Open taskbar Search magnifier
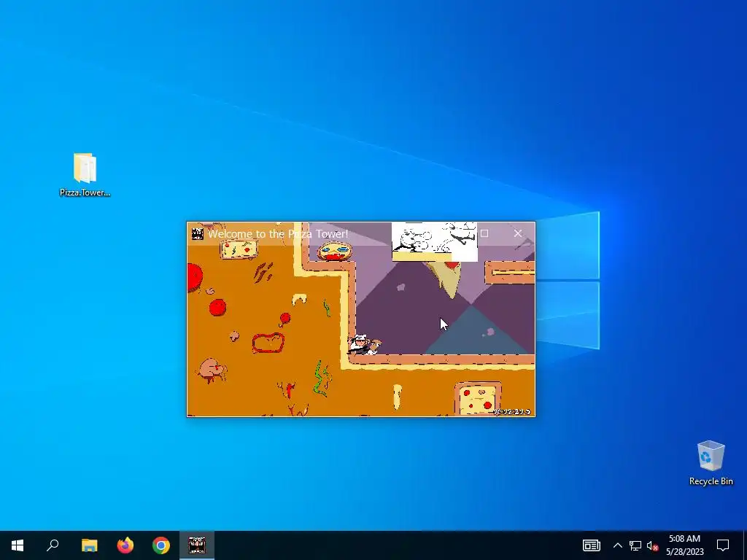747x560 pixels. click(53, 545)
